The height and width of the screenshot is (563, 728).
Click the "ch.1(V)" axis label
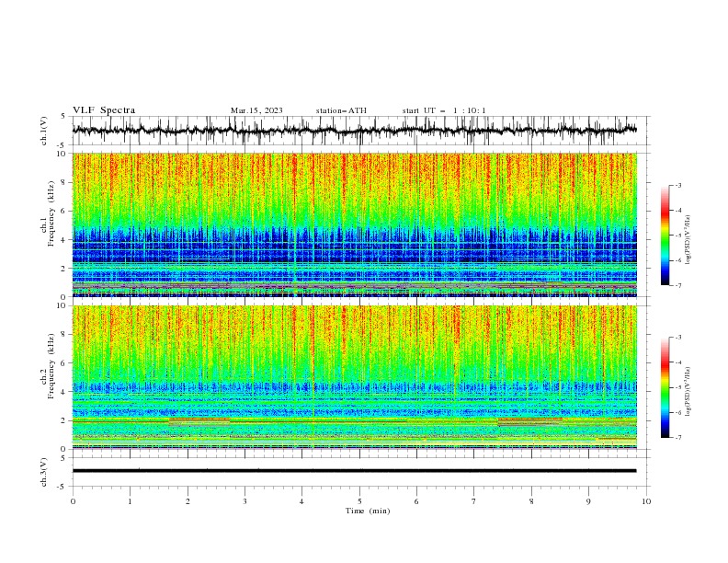tap(44, 131)
